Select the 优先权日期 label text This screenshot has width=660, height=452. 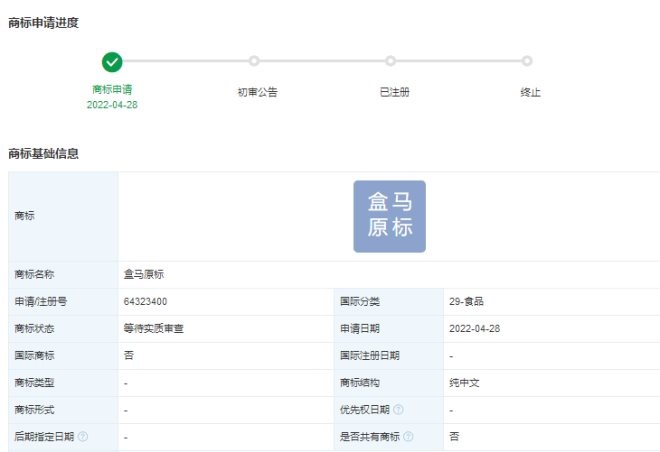[x=365, y=409]
